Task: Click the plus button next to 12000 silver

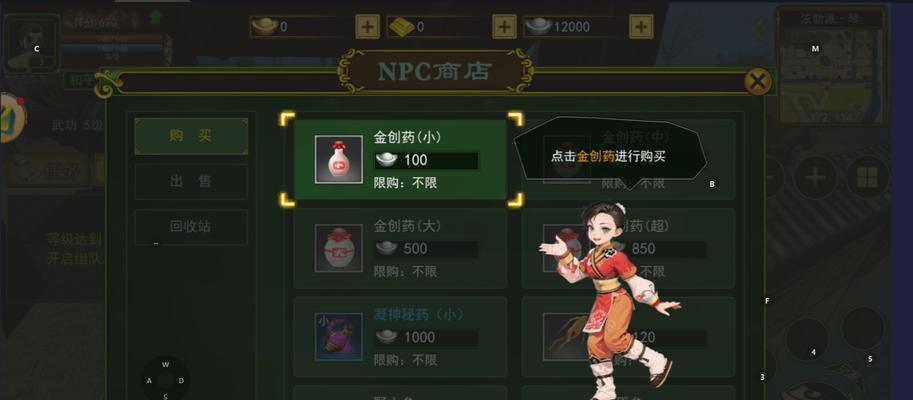Action: (x=641, y=26)
